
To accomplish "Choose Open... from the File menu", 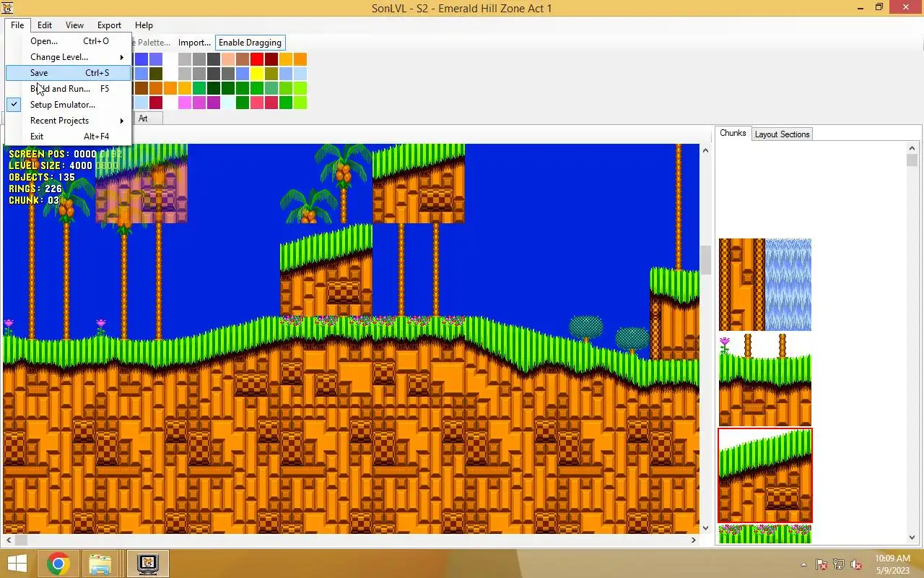I will click(x=69, y=41).
